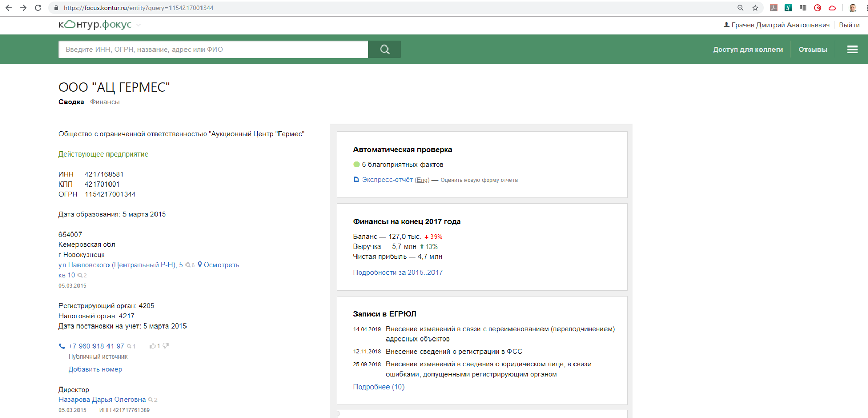
Task: Open the red circular target extension
Action: (x=817, y=8)
